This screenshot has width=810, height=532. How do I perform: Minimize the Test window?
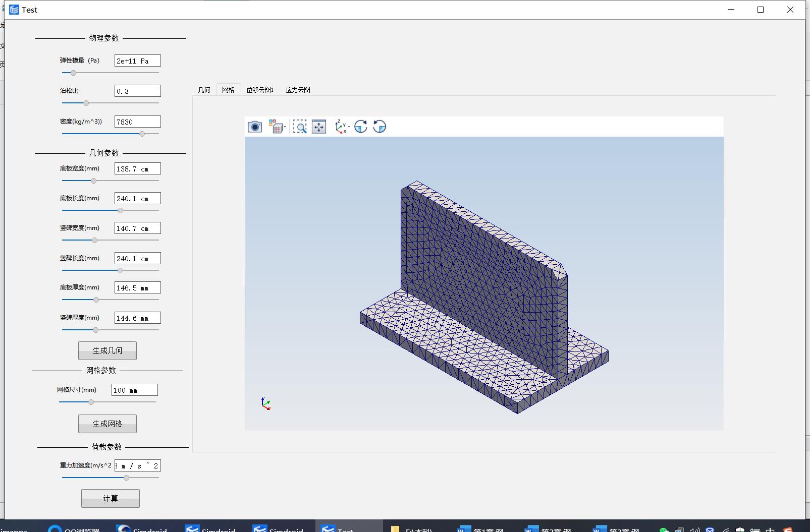click(x=732, y=10)
